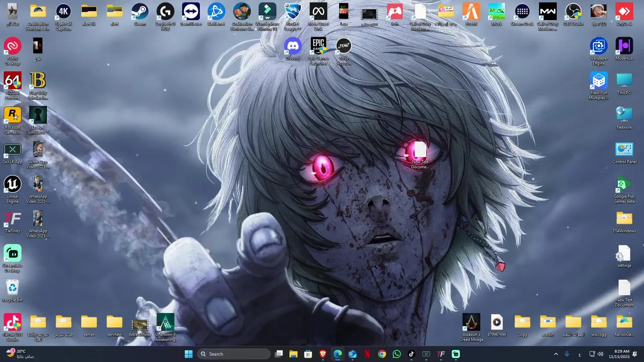Open the DS4Windows folder
The height and width of the screenshot is (362, 644).
[624, 222]
